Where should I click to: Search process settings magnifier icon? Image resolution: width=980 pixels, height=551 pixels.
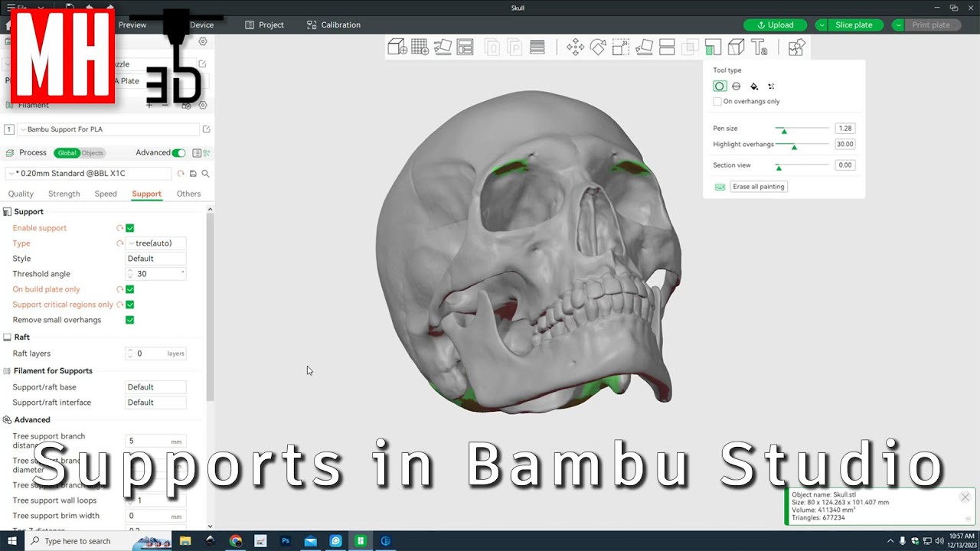[x=205, y=174]
